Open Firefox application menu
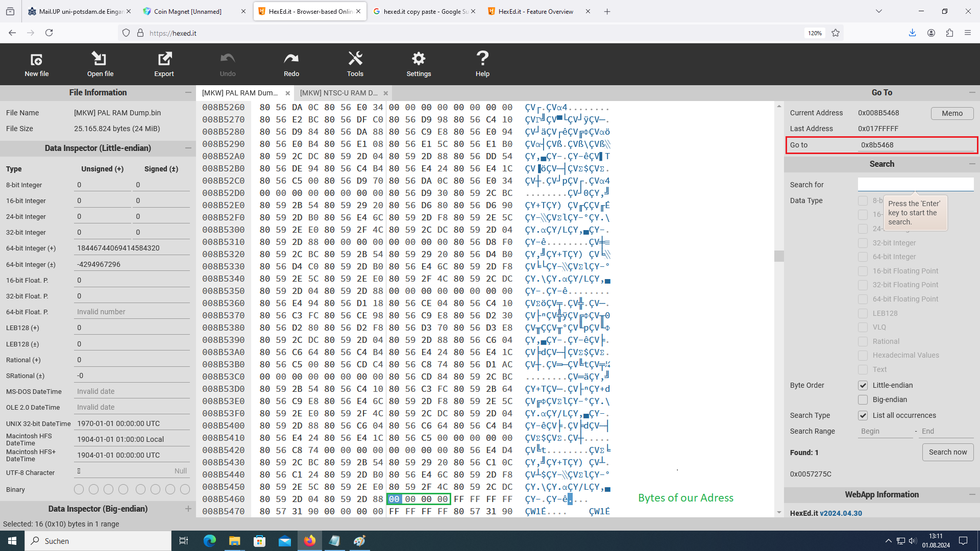Image resolution: width=980 pixels, height=551 pixels. click(x=968, y=33)
